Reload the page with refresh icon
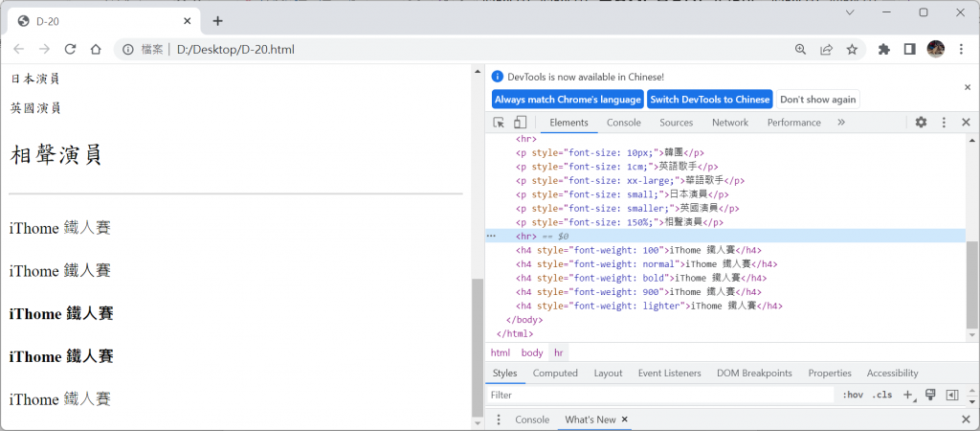 (70, 50)
